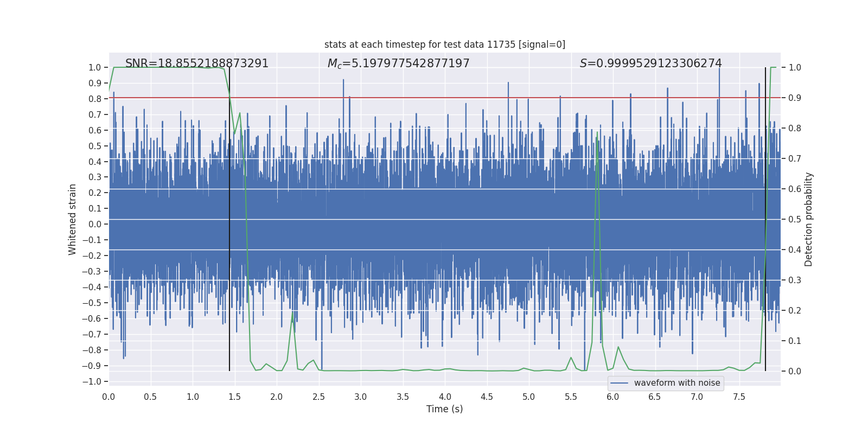
Task: Select the −0.3 tick on the Whitened strain axis
Action: [x=92, y=271]
